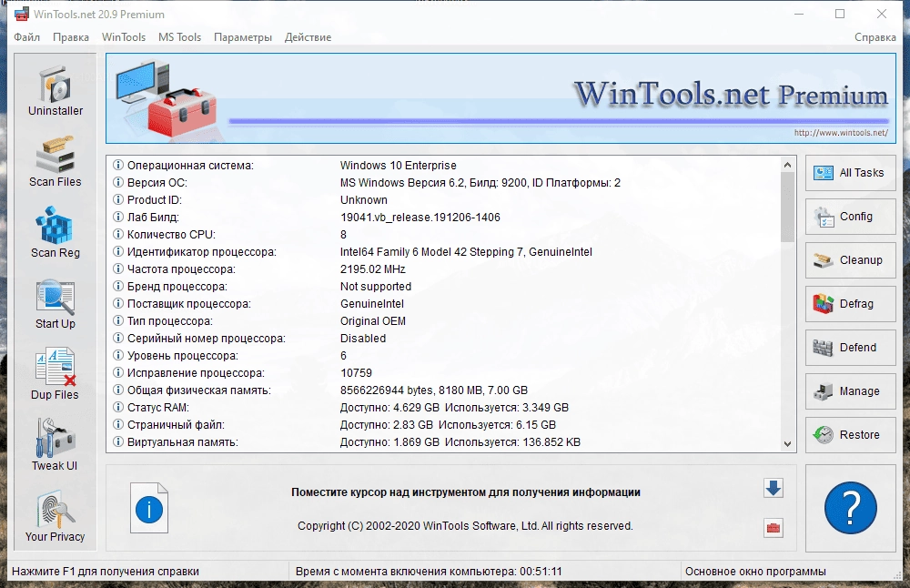Click the info list scrollbar up arrow
The height and width of the screenshot is (588, 910).
click(787, 165)
